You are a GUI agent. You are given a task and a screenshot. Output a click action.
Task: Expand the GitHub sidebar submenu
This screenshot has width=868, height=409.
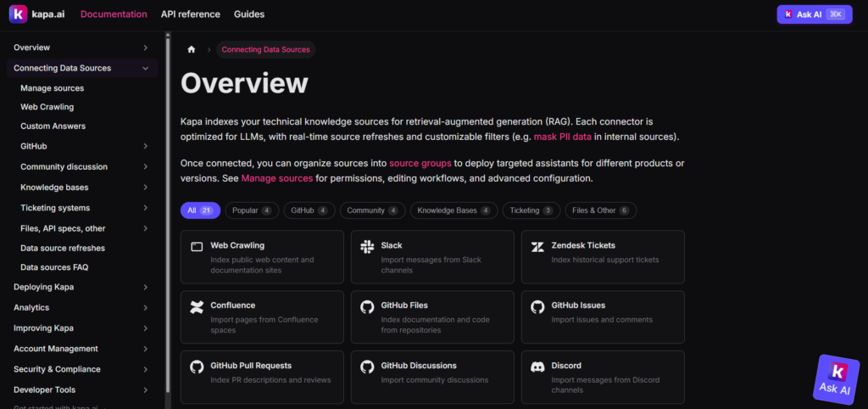[x=146, y=147]
